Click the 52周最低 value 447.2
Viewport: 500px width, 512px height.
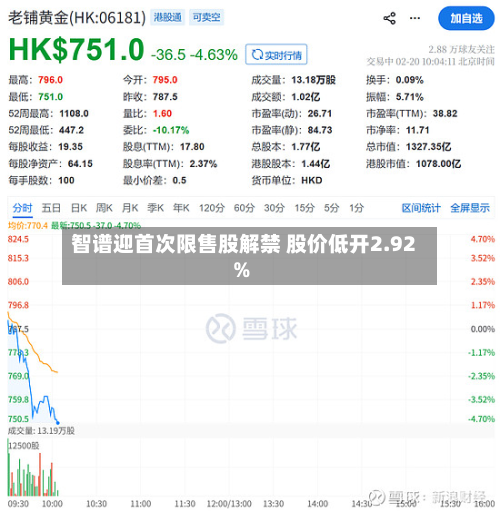(x=71, y=130)
